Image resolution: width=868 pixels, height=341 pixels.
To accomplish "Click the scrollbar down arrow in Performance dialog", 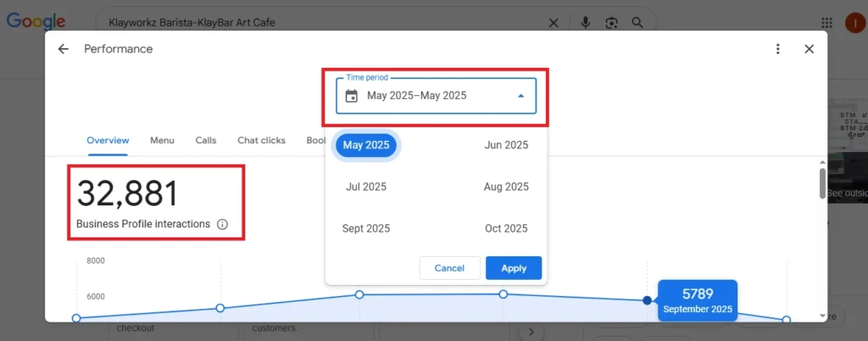I will coord(822,316).
